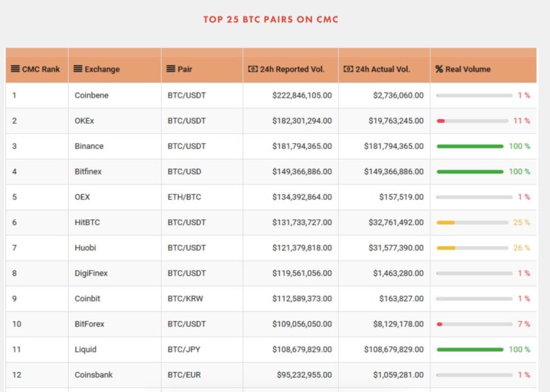Select the Coinbene exchange row
The height and width of the screenshot is (392, 550).
point(92,95)
